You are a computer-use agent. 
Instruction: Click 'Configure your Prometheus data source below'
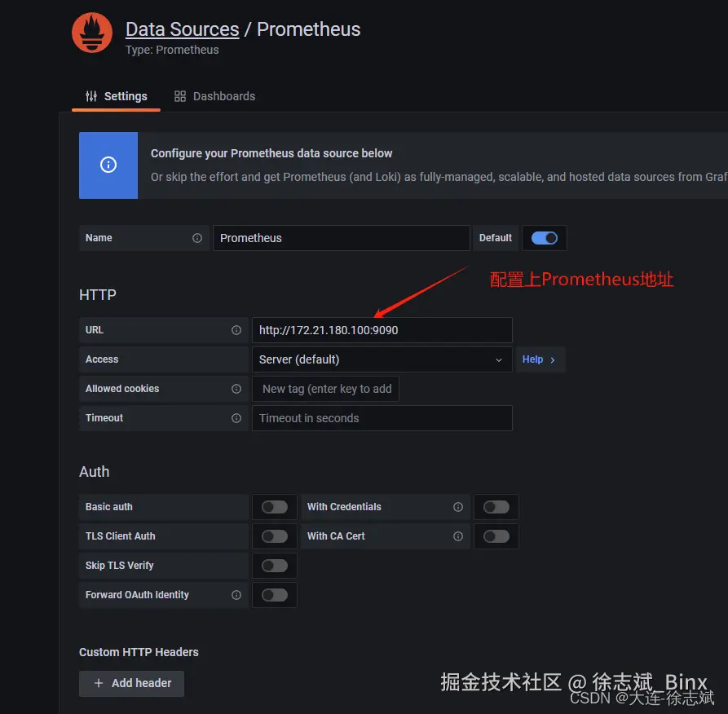pos(271,153)
